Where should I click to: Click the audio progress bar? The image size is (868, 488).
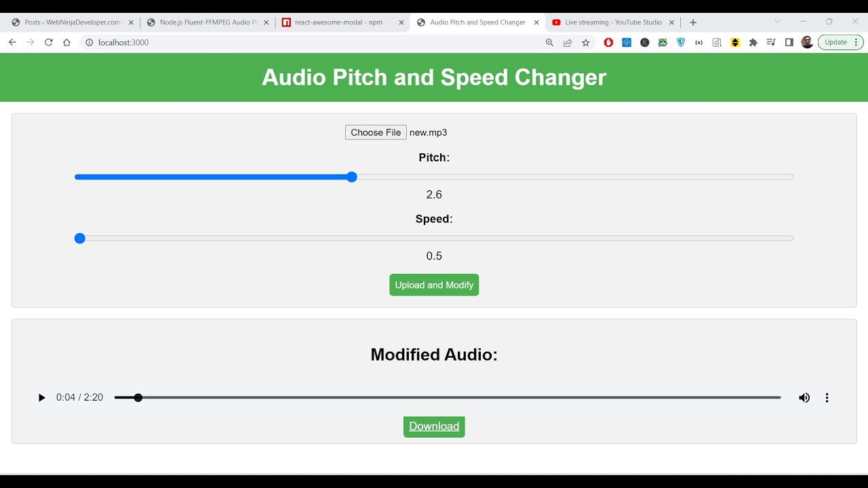[x=448, y=398]
